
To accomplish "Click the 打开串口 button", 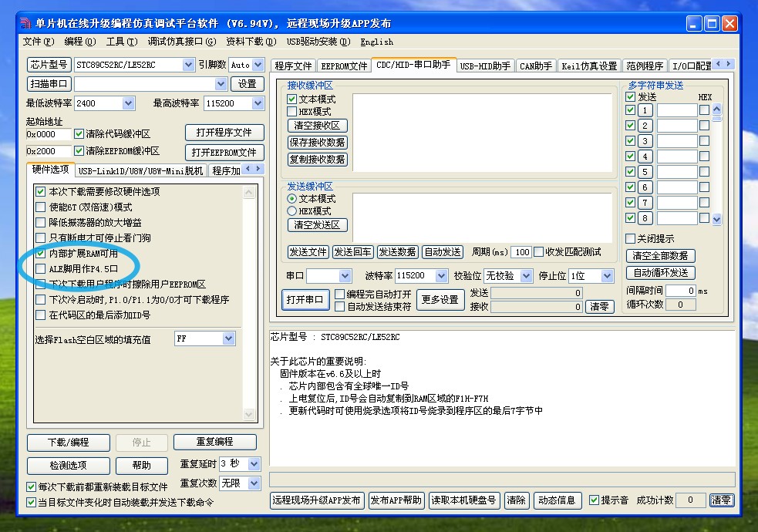I will (x=304, y=299).
